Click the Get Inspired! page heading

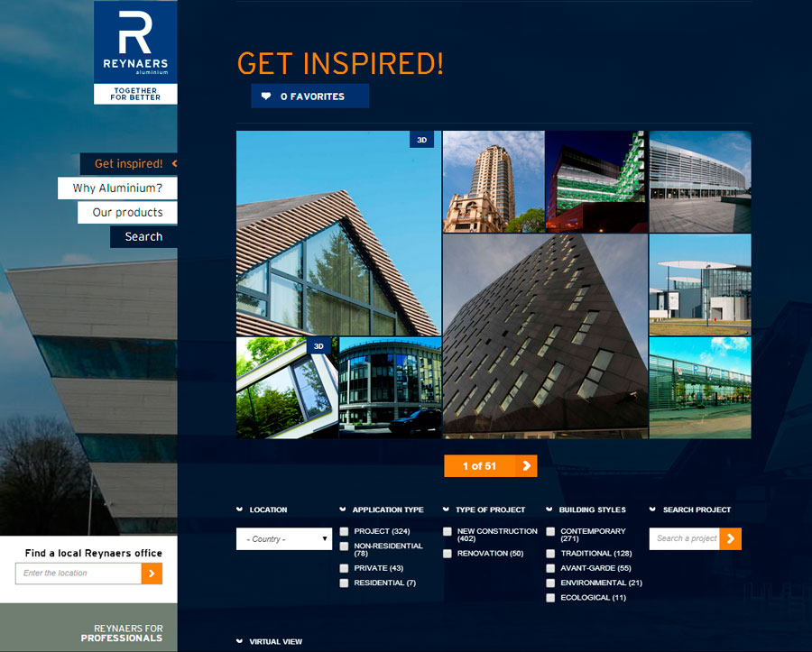[x=340, y=64]
